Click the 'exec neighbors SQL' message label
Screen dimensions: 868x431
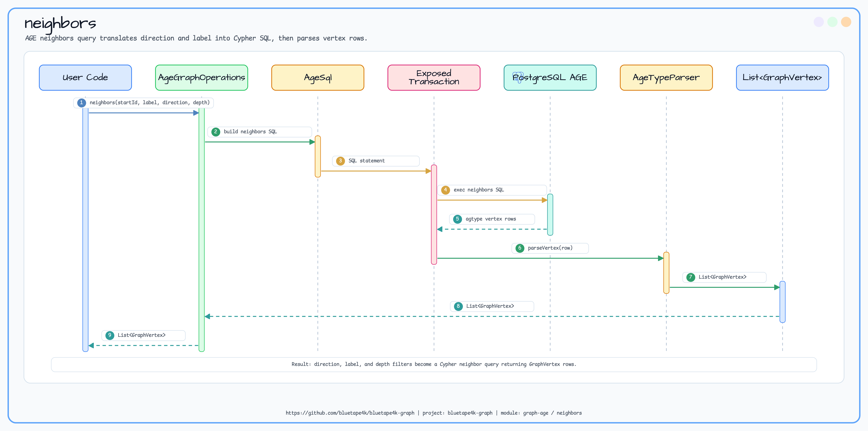492,190
